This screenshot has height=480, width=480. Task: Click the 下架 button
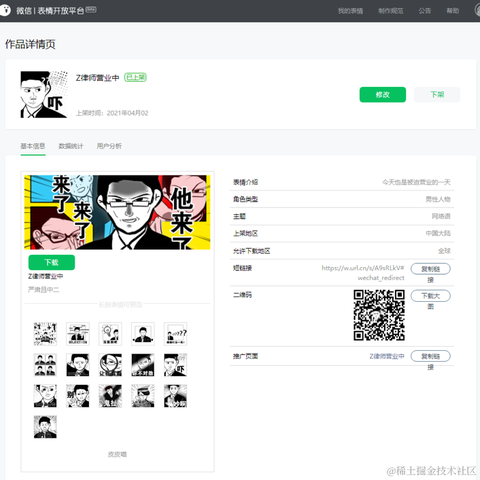click(437, 95)
